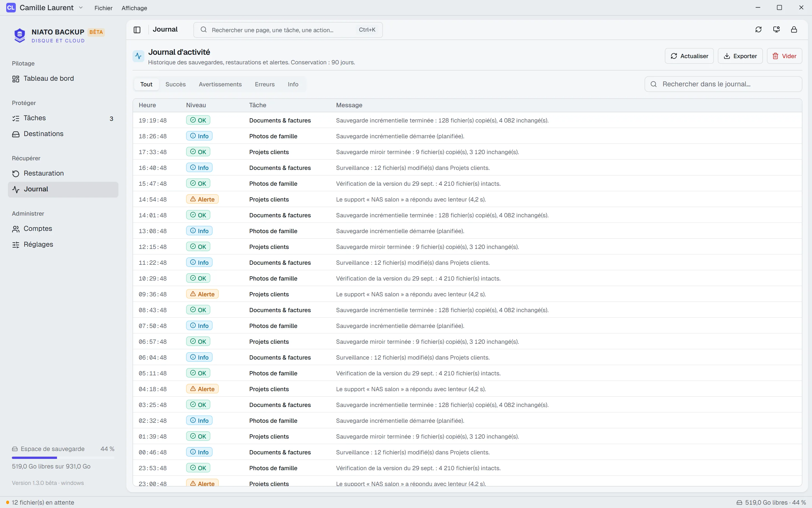The height and width of the screenshot is (508, 812).
Task: Switch to the Avertissements tab
Action: (220, 84)
